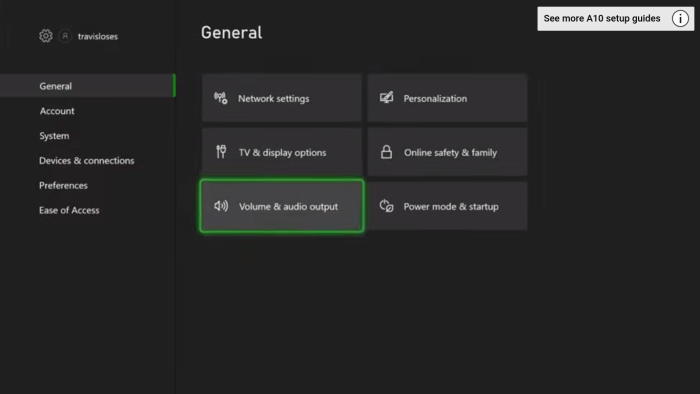Viewport: 700px width, 394px height.
Task: Open Devices & connections category
Action: tap(87, 161)
